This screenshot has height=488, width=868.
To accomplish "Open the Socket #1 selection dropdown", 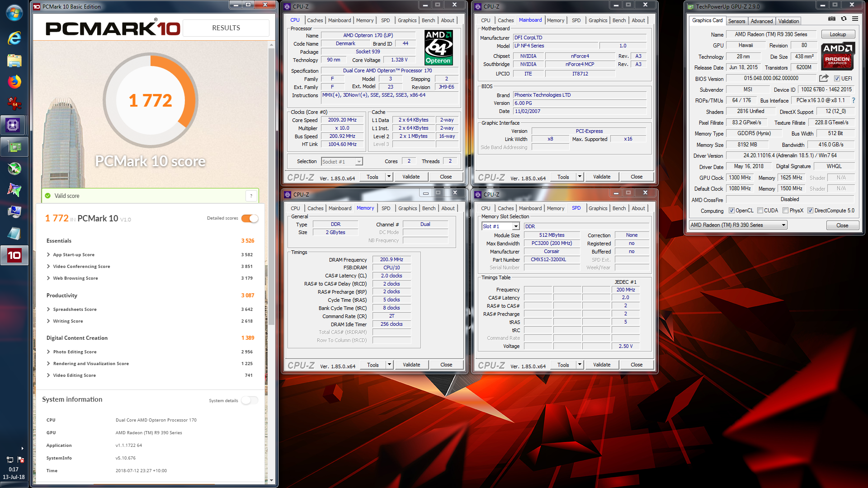I will 342,162.
